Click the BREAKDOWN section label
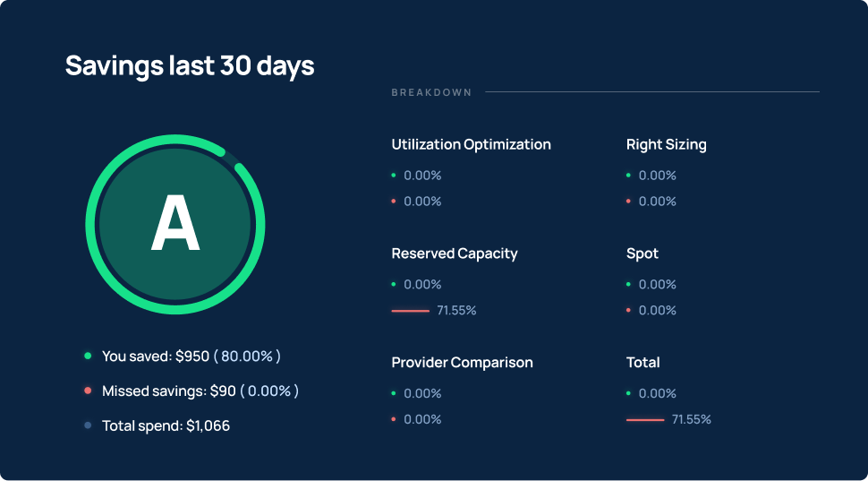This screenshot has height=481, width=868. pyautogui.click(x=431, y=92)
